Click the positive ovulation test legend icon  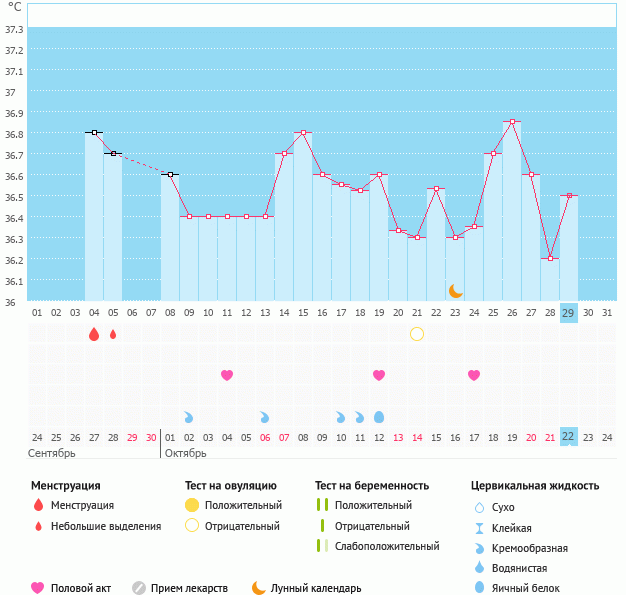point(192,505)
